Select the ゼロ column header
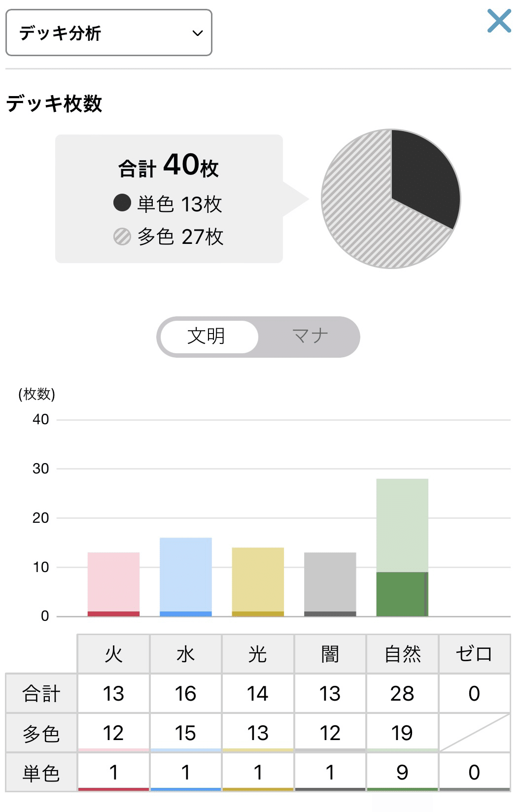The image size is (523, 812). pyautogui.click(x=474, y=654)
